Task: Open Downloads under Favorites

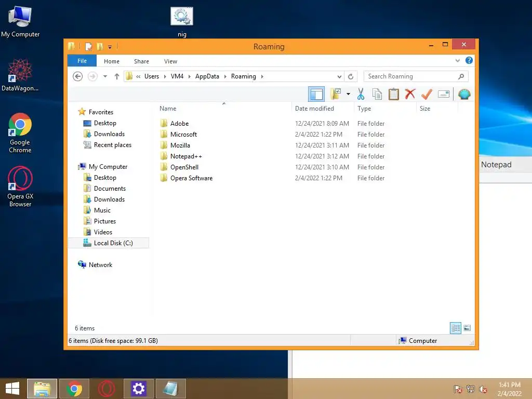Action: [x=109, y=134]
